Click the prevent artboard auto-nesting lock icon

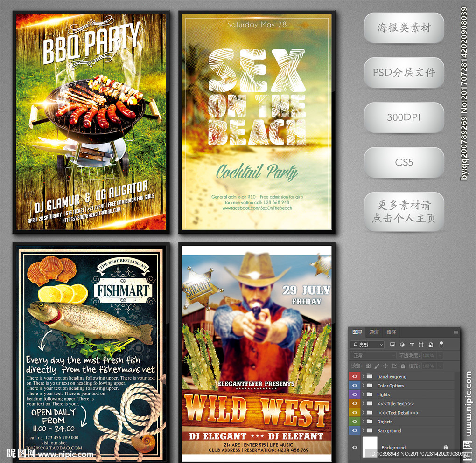coord(394,366)
